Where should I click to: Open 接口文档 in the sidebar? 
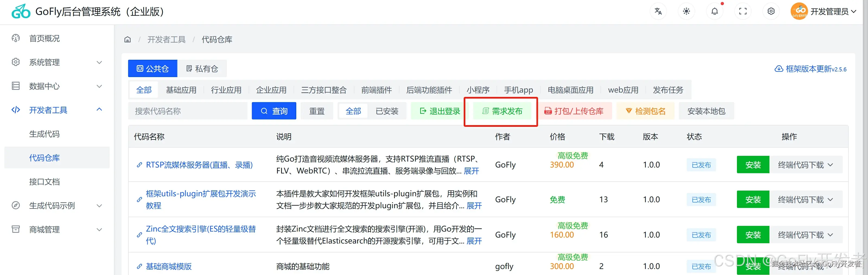[44, 182]
